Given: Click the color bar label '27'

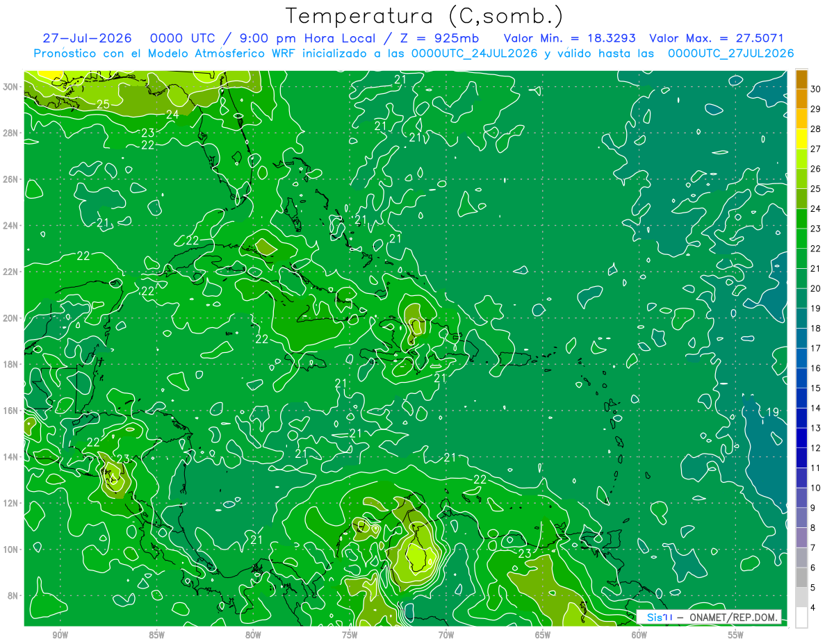Looking at the screenshot, I should [816, 149].
